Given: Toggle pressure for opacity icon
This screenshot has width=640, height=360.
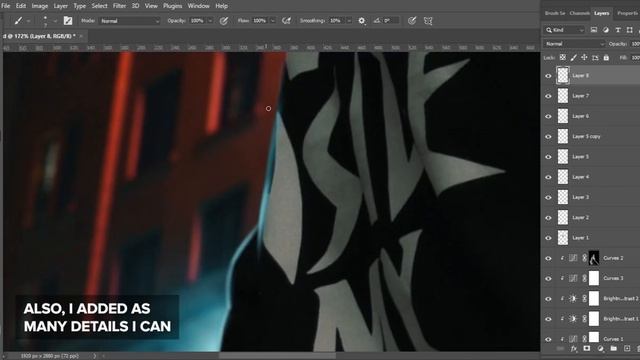Looking at the screenshot, I should [x=224, y=21].
